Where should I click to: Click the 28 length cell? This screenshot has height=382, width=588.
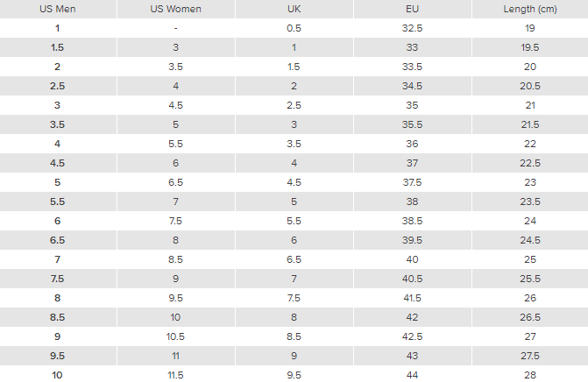[530, 375]
